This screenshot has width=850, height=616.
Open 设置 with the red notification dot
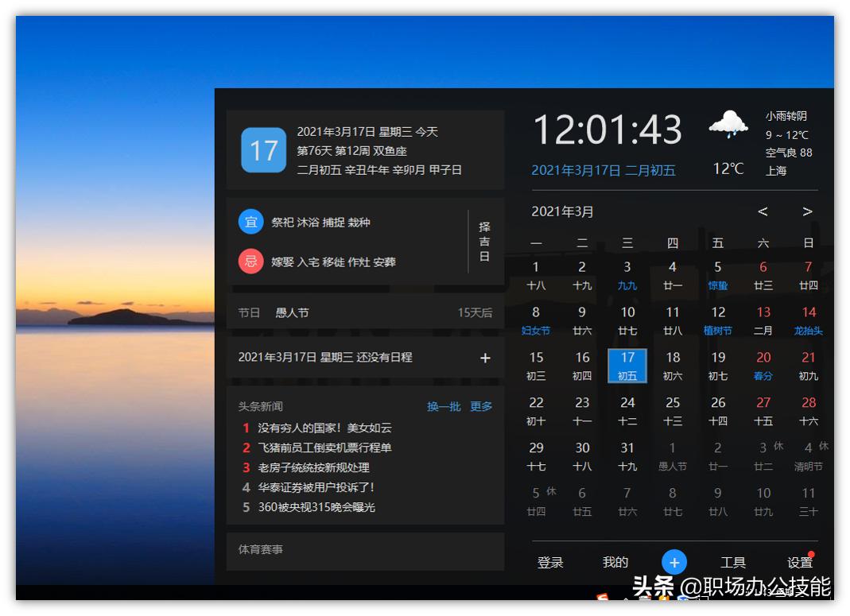click(799, 562)
